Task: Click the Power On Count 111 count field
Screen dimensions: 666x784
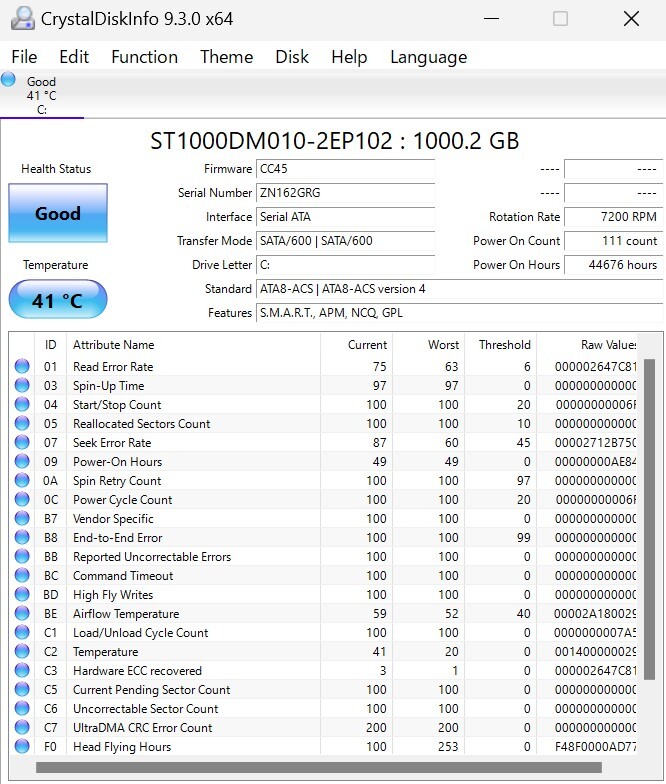Action: pos(614,241)
